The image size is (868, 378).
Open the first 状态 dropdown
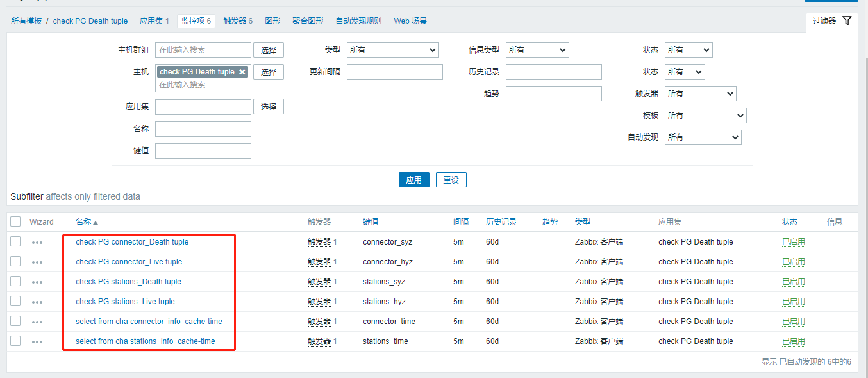(689, 50)
